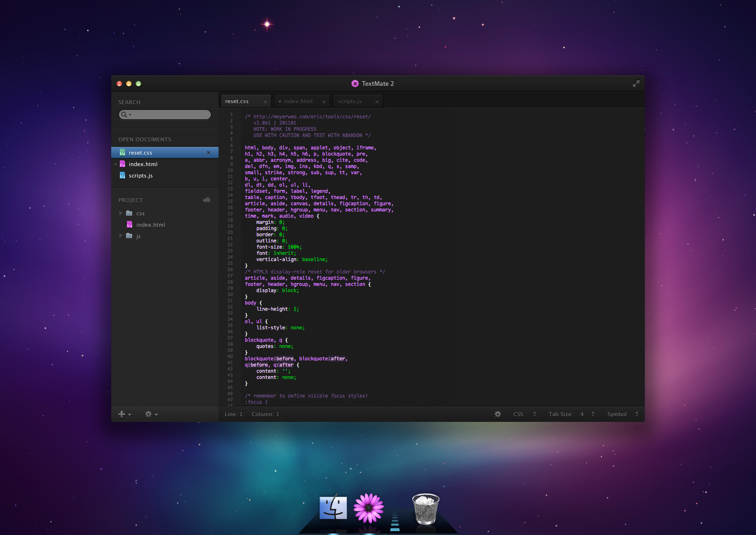This screenshot has height=535, width=756.
Task: Select index.html in Open Documents
Action: pos(165,164)
